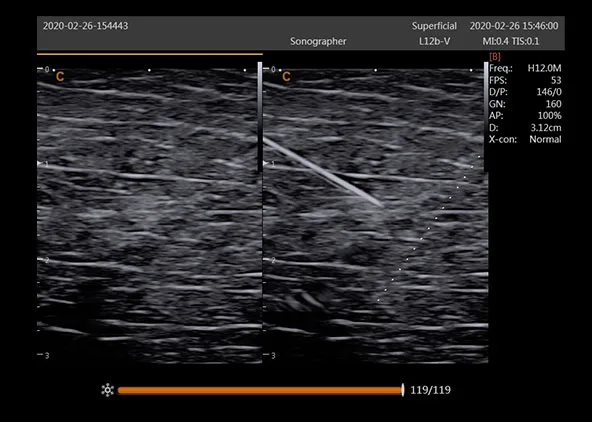Click the right image grayscale bar
This screenshot has width=592, height=422.
[x=486, y=116]
